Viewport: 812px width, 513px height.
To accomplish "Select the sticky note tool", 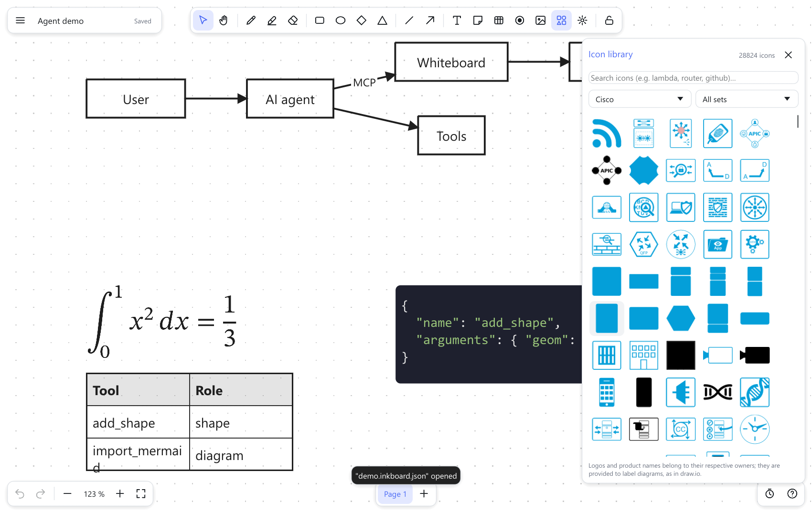I will [x=478, y=21].
